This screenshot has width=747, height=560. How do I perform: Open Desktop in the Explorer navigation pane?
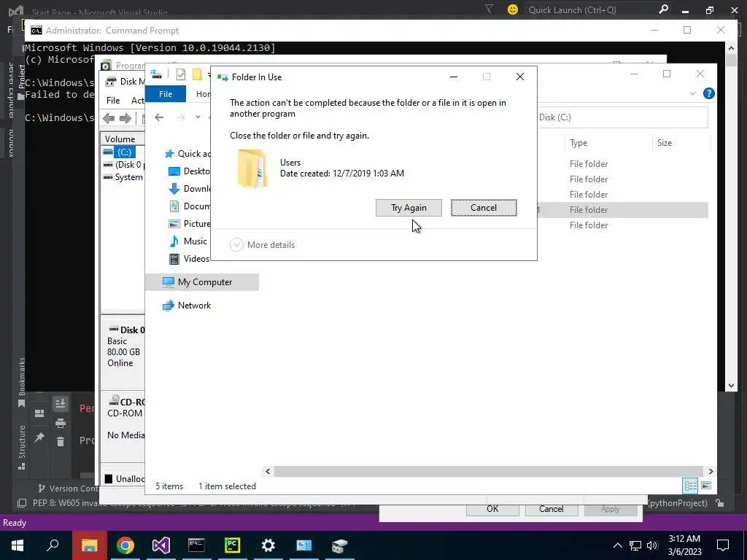[189, 171]
